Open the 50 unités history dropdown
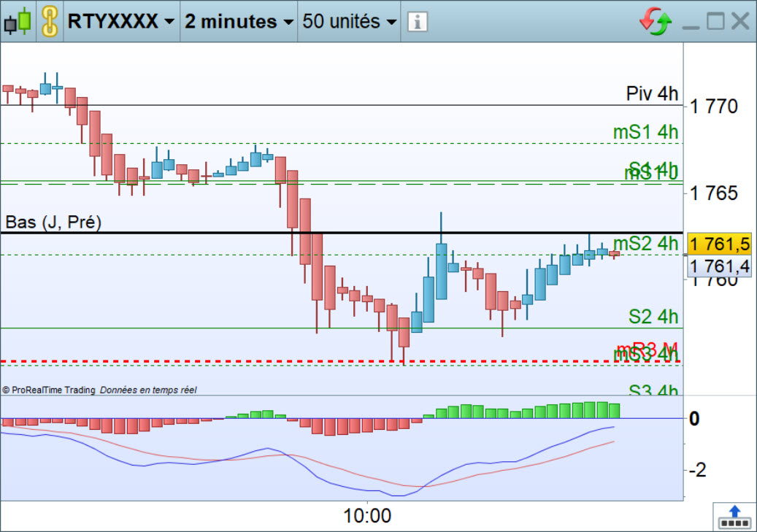The height and width of the screenshot is (532, 757). 350,21
